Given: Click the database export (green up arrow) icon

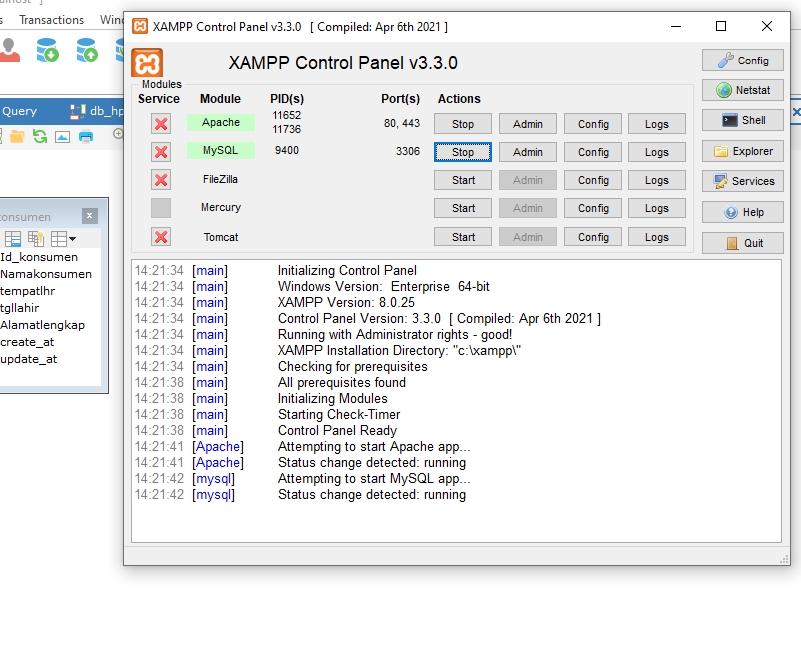Looking at the screenshot, I should click(x=87, y=50).
